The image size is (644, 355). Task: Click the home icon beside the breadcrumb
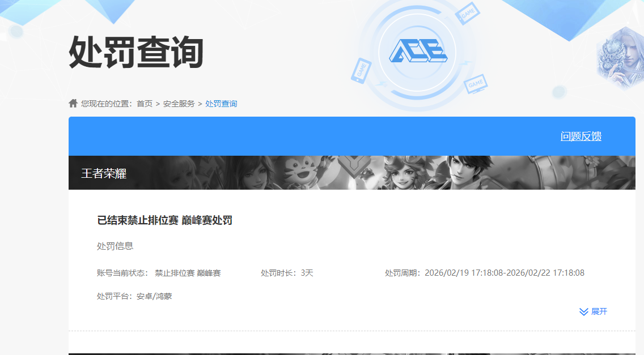click(73, 102)
